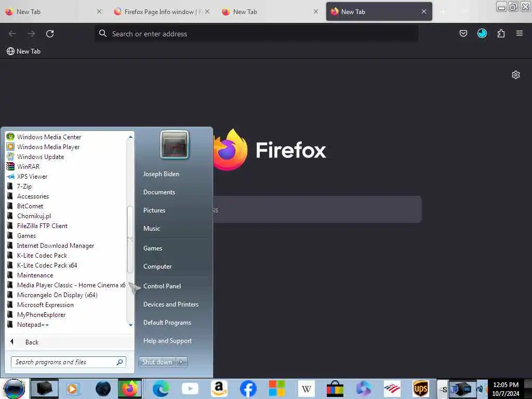The width and height of the screenshot is (532, 399).
Task: Expand the Accessories folder
Action: pyautogui.click(x=33, y=196)
